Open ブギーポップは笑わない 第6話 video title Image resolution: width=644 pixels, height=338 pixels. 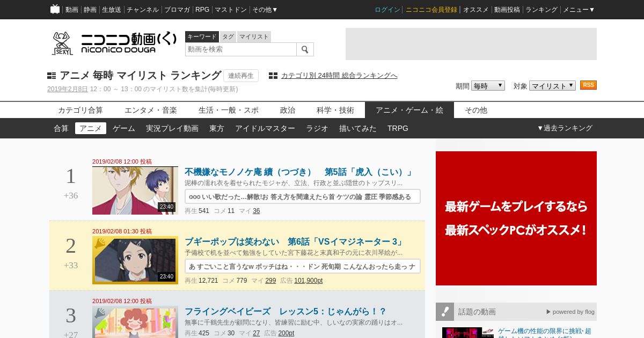click(x=295, y=242)
